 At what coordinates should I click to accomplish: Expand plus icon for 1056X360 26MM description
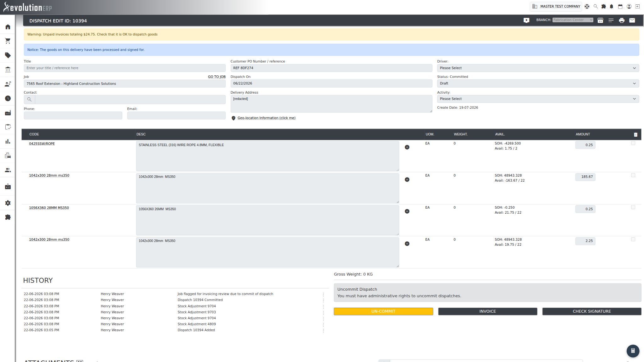tap(407, 211)
